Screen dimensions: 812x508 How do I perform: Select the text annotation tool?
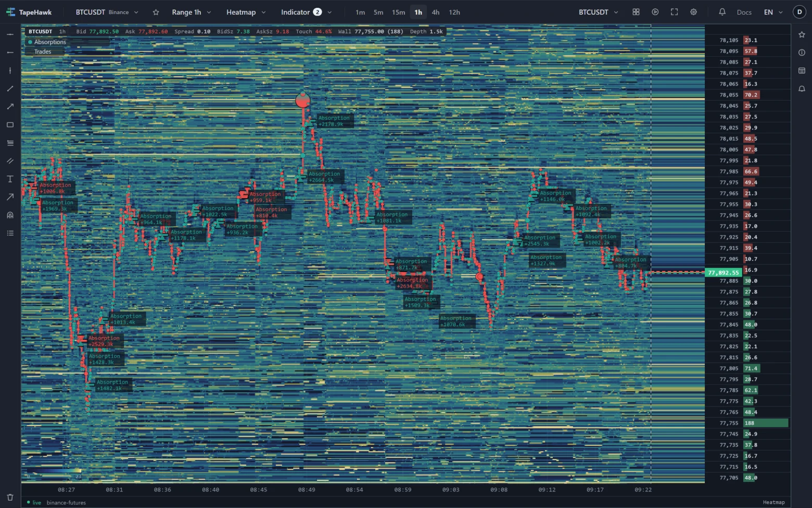[x=10, y=179]
